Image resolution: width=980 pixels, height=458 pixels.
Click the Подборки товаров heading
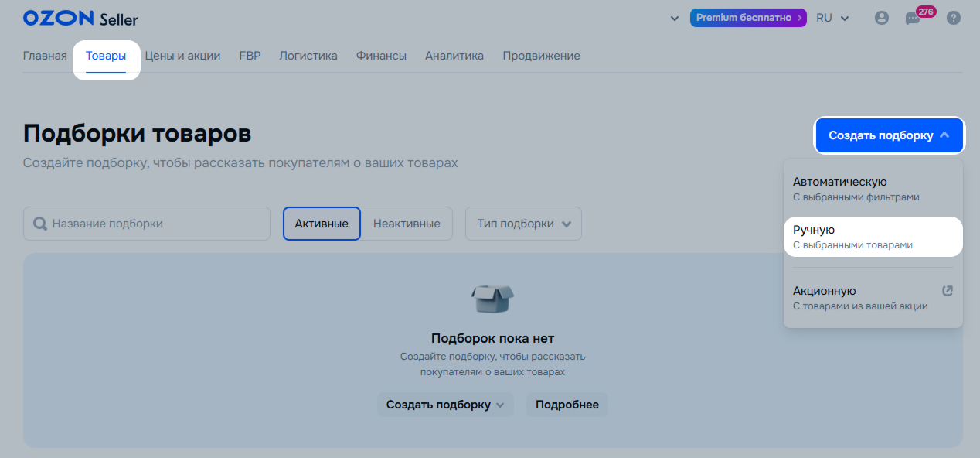click(x=138, y=133)
